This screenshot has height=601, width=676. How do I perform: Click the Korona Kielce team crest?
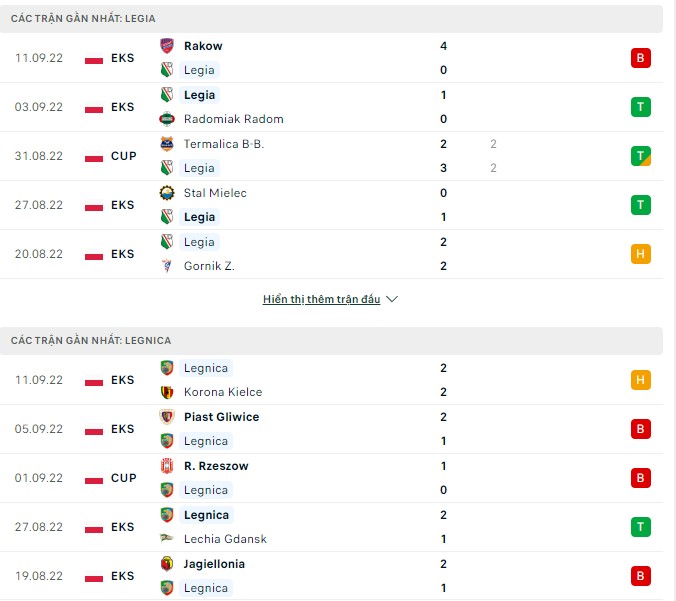click(x=167, y=392)
